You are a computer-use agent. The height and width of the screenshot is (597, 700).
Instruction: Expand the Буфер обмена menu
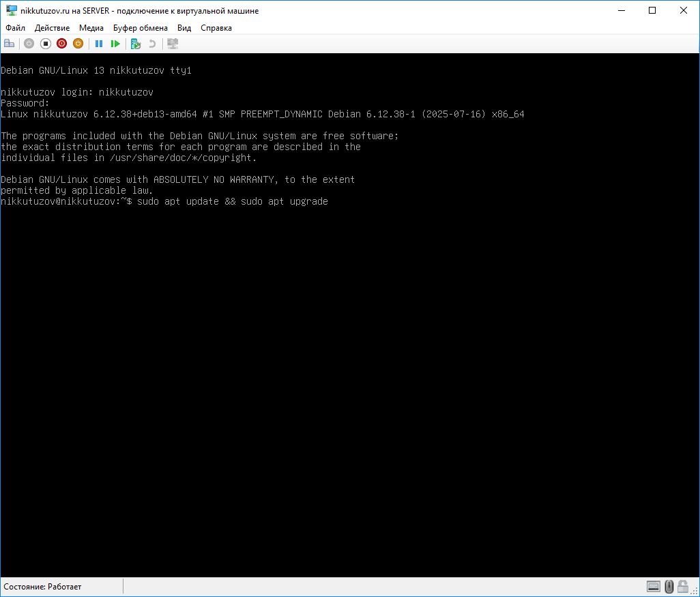[x=141, y=28]
